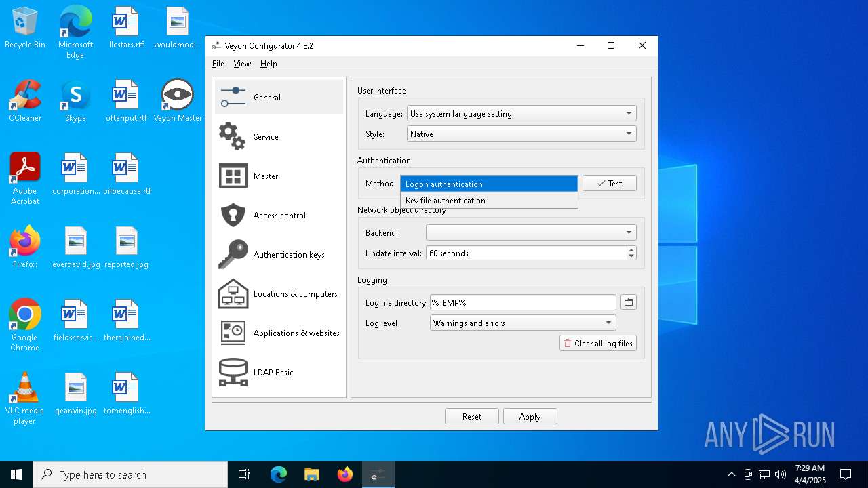868x488 pixels.
Task: Open the Locations & computers page
Action: 279,293
